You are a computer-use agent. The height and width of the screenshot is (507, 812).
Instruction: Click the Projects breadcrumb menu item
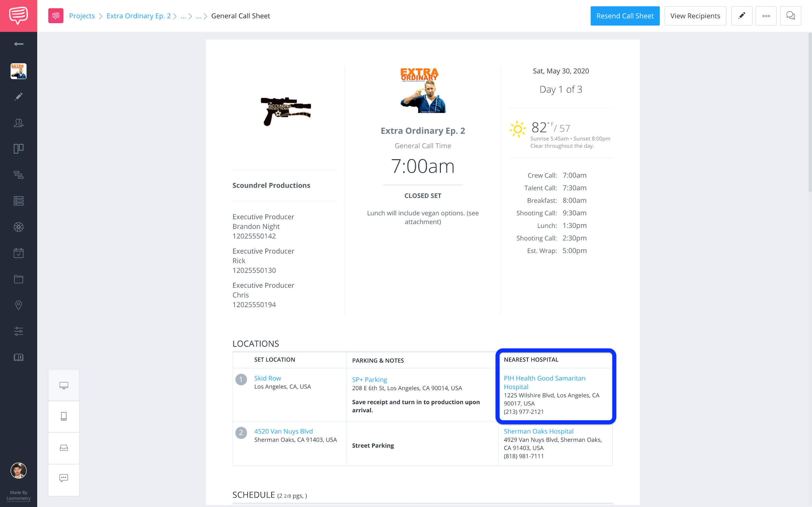81,16
